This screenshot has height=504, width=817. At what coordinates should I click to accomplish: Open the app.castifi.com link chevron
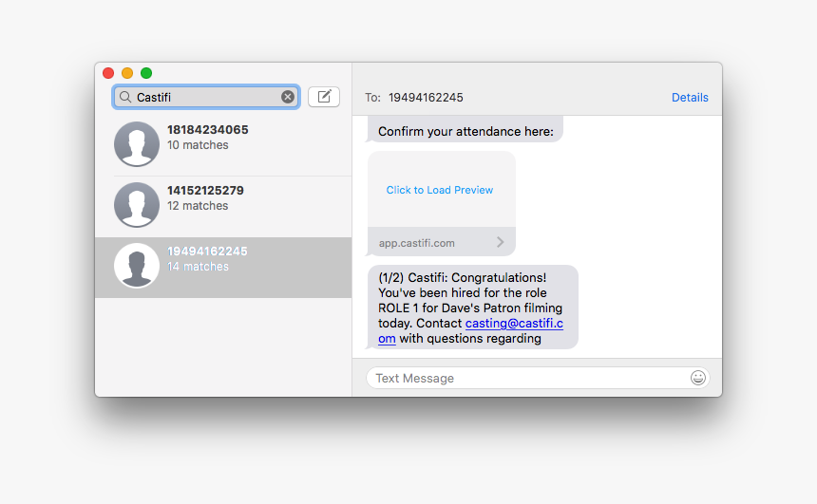coord(501,242)
